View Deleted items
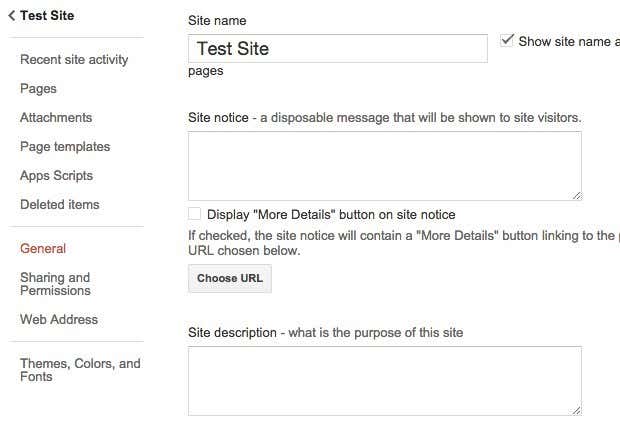The image size is (620, 426). pyautogui.click(x=60, y=204)
